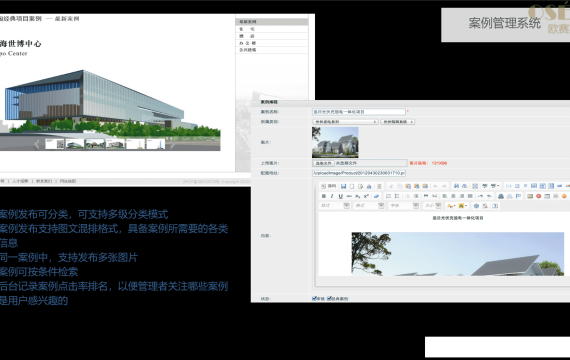The image size is (570, 360).
Task: Open the first 所属类别 category dropdown
Action: 345,122
